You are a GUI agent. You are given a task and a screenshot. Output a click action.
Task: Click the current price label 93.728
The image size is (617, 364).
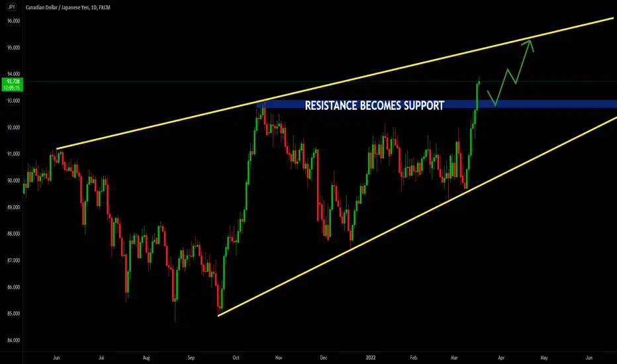point(13,81)
